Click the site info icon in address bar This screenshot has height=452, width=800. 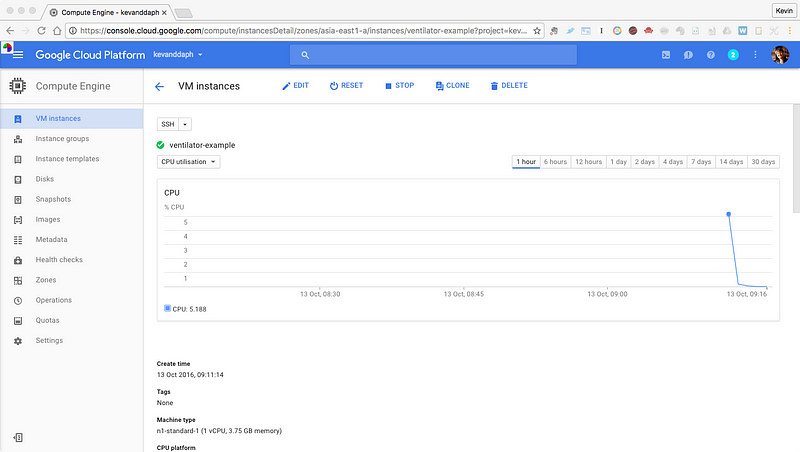[x=73, y=31]
